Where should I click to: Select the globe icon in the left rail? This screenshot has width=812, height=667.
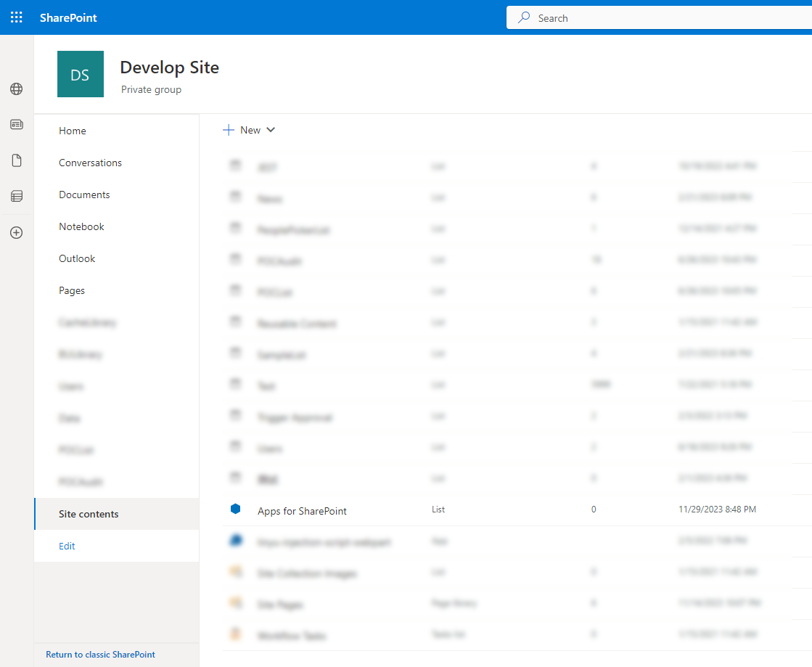[x=16, y=89]
